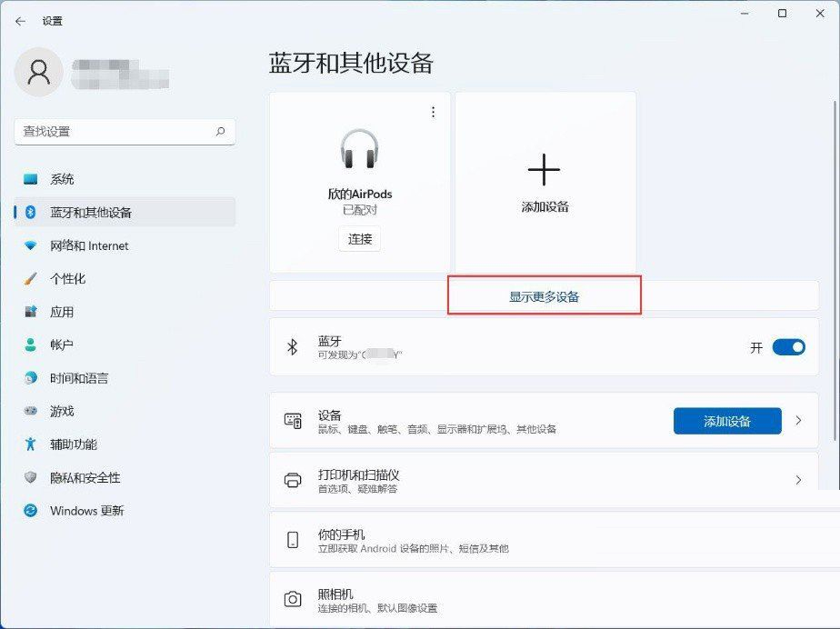This screenshot has height=629, width=840.
Task: Open 照相机 settings row
Action: click(555, 600)
